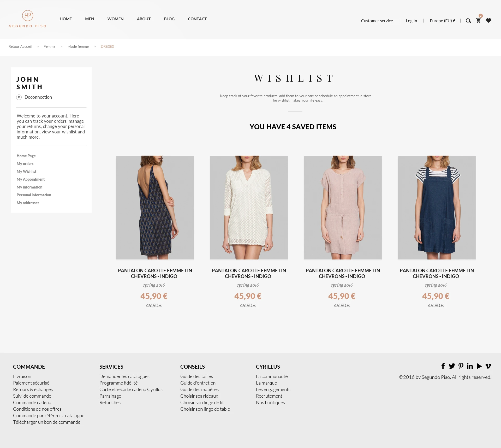Open the Pinterest social icon

point(461,366)
